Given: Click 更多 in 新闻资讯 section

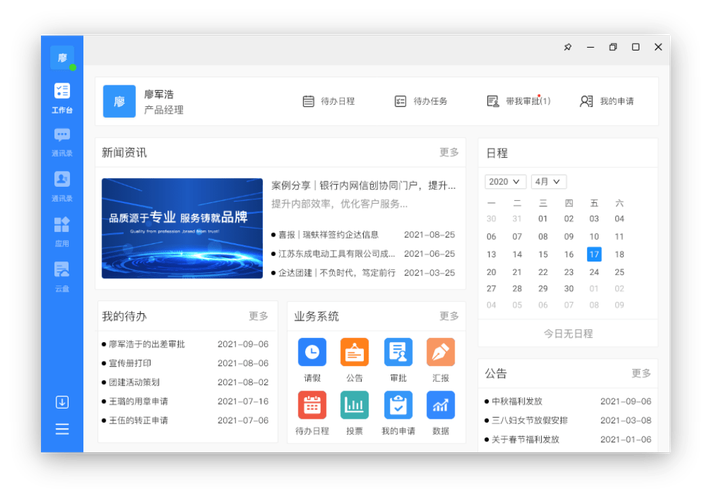Looking at the screenshot, I should pos(449,152).
